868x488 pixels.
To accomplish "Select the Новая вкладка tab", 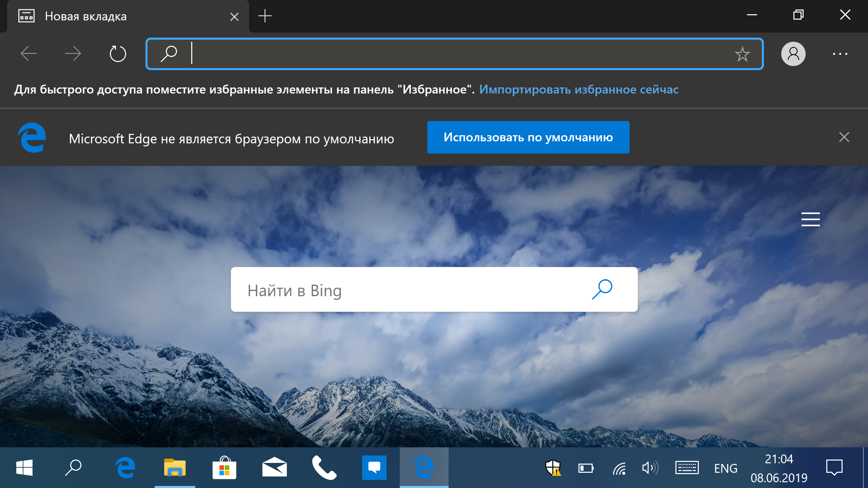I will 128,16.
